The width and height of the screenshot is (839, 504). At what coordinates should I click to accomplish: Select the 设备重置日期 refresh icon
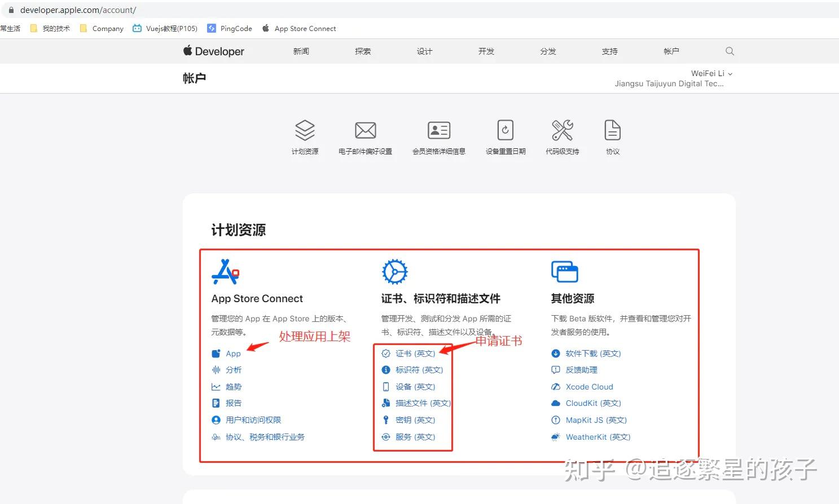tap(505, 130)
